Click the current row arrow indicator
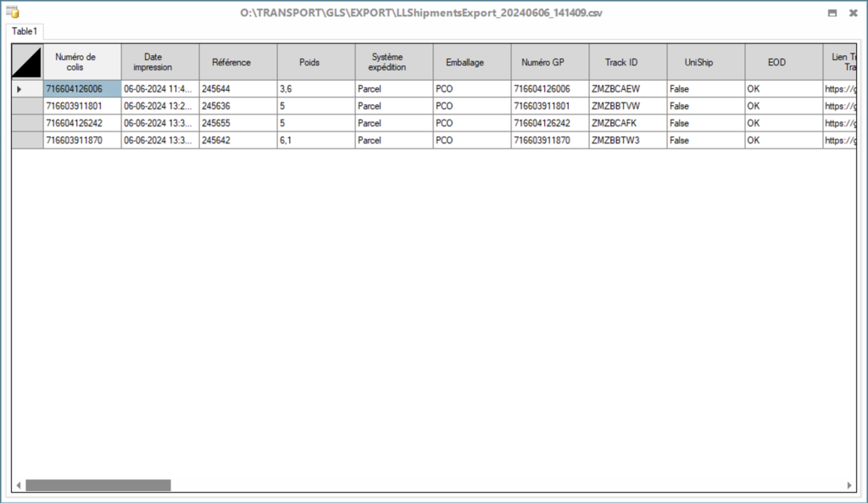 [19, 89]
